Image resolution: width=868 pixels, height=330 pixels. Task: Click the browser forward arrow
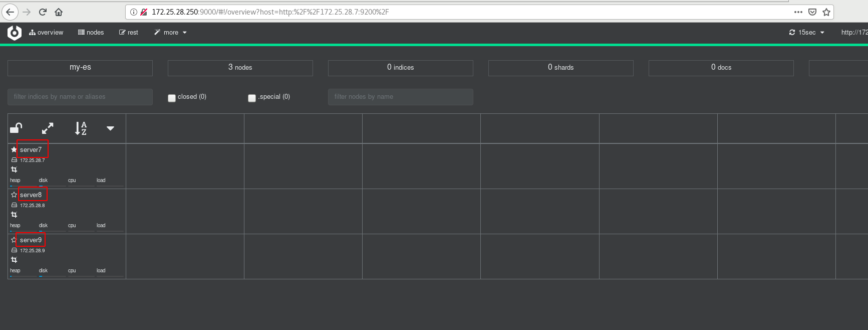point(27,12)
